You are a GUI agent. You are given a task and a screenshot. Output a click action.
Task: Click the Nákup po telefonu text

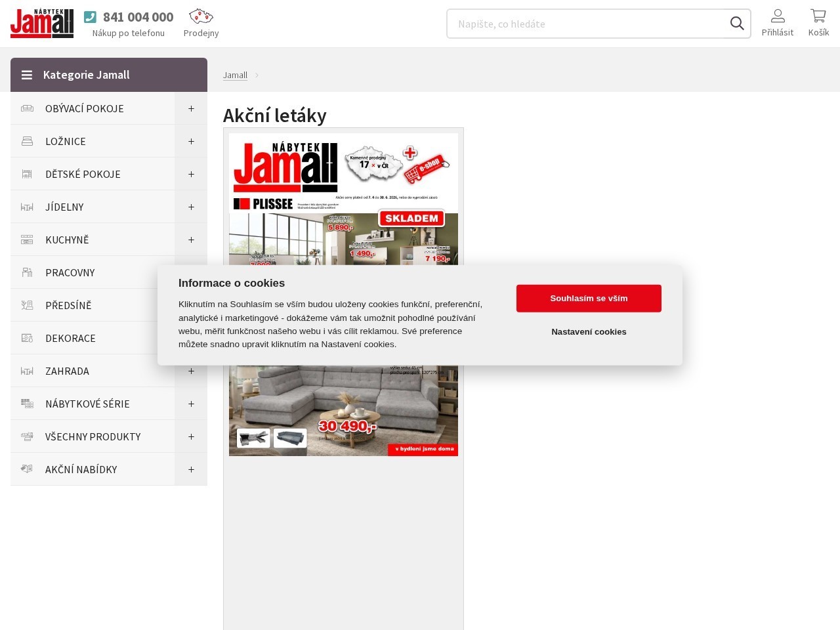pos(129,33)
